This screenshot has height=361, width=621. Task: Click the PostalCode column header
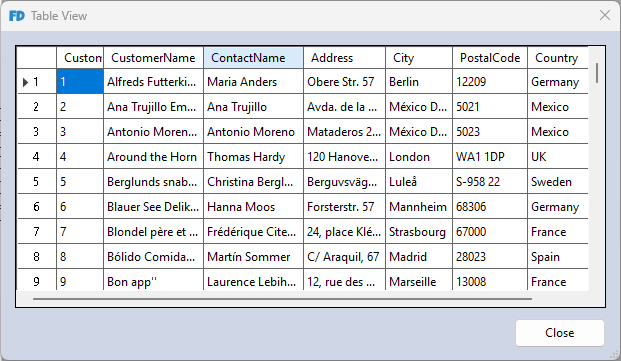[490, 58]
